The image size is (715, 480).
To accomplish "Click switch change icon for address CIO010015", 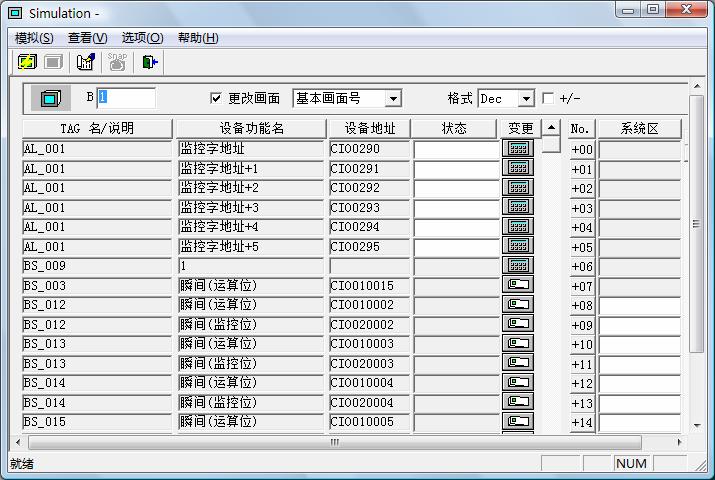I will coord(518,285).
